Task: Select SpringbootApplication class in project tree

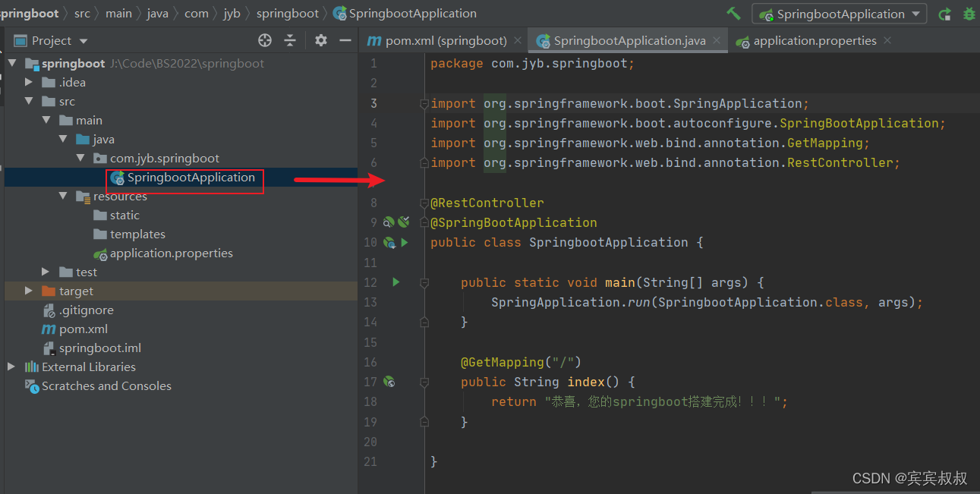Action: point(191,178)
